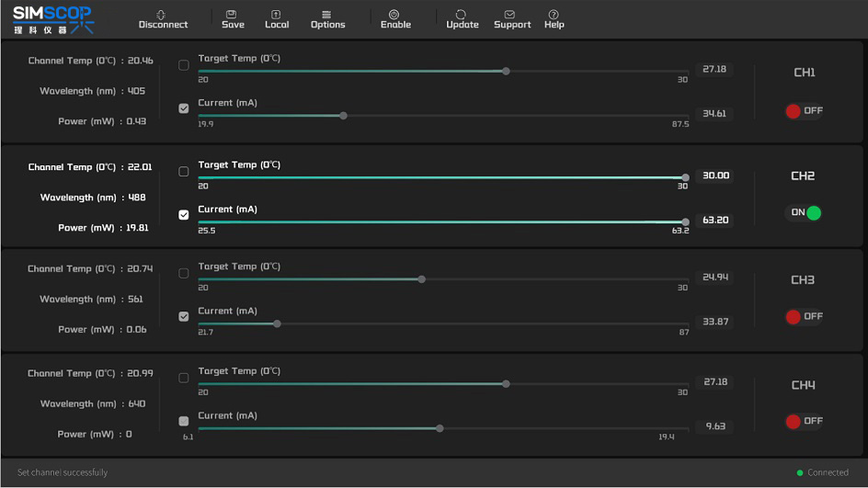
Task: Click the CH3 Target Temp slider handle
Action: (422, 279)
